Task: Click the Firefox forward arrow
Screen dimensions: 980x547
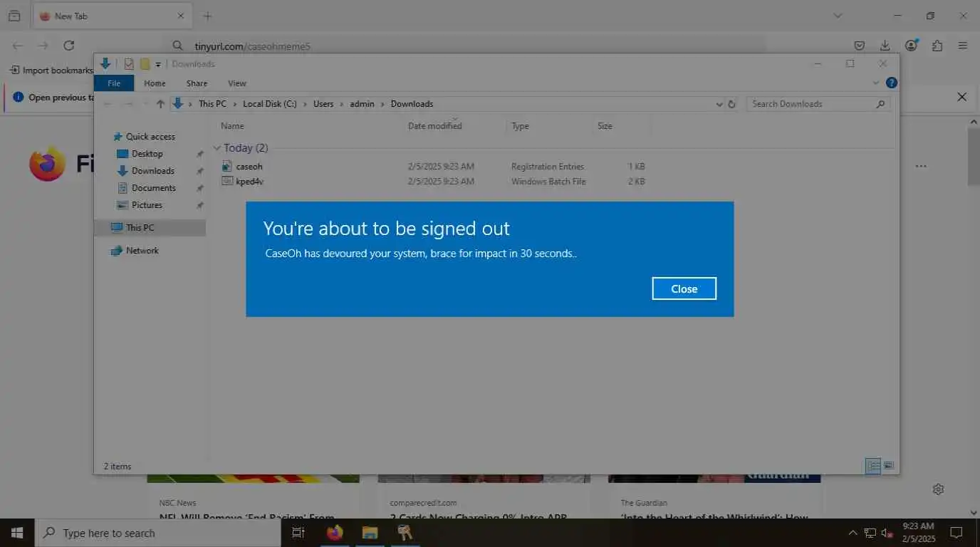Action: coord(43,46)
